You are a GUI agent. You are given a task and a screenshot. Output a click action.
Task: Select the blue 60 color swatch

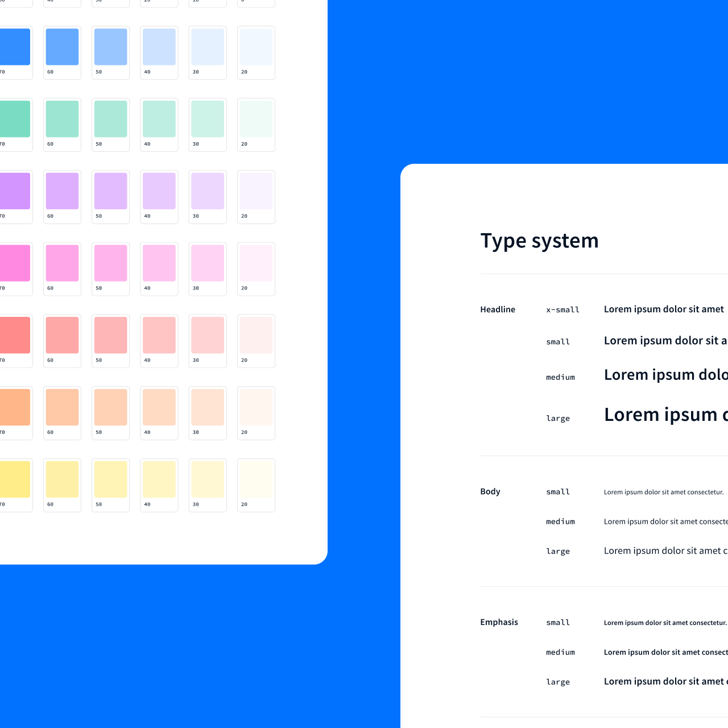61,47
